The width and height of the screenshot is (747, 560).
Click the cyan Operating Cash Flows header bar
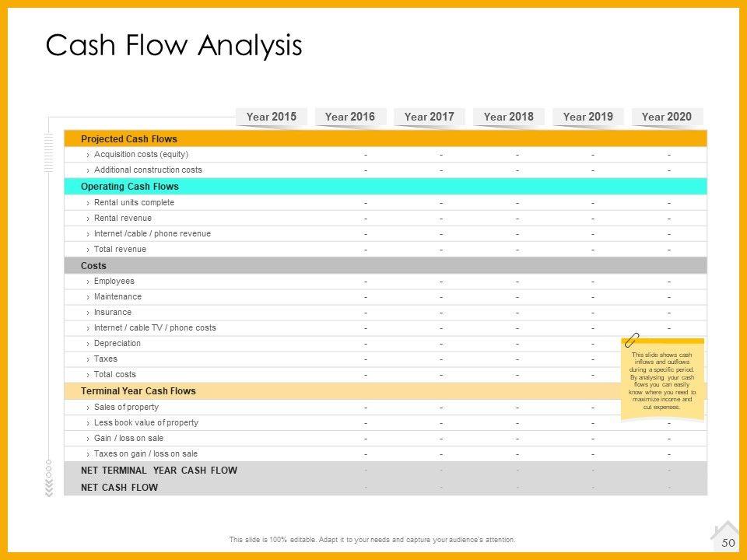pyautogui.click(x=385, y=187)
